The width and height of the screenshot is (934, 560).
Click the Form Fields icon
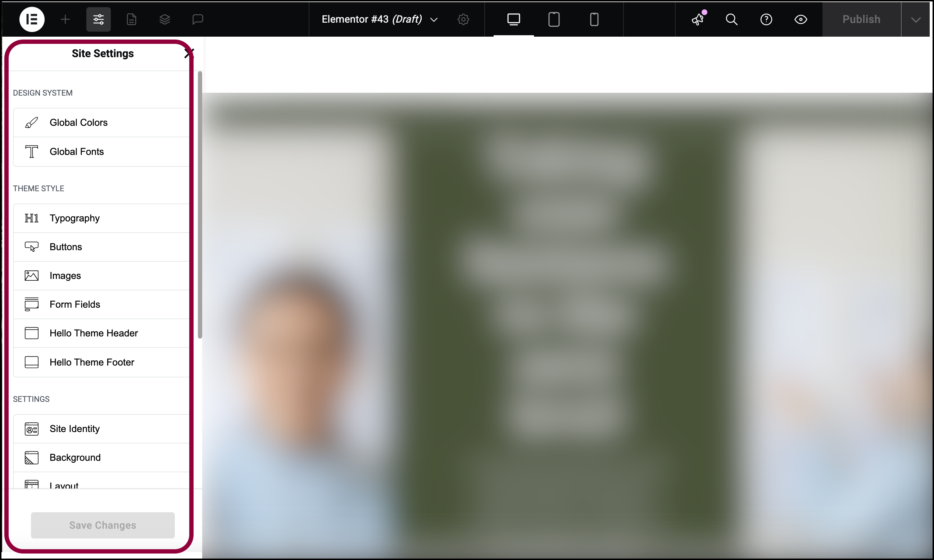pos(31,304)
